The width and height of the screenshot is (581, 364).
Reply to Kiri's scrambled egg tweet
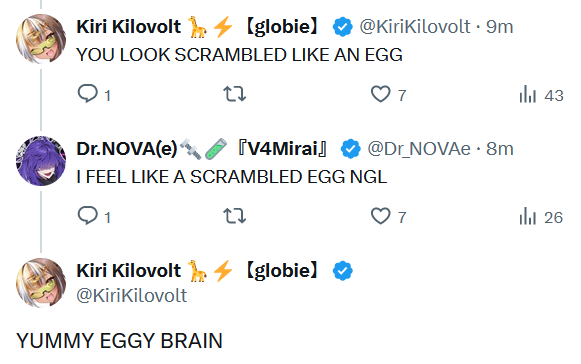pyautogui.click(x=94, y=94)
